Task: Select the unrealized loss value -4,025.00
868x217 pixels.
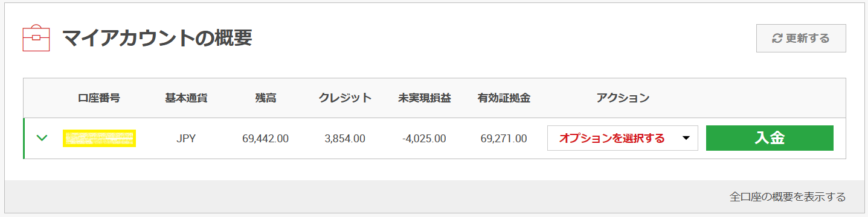Action: 424,139
